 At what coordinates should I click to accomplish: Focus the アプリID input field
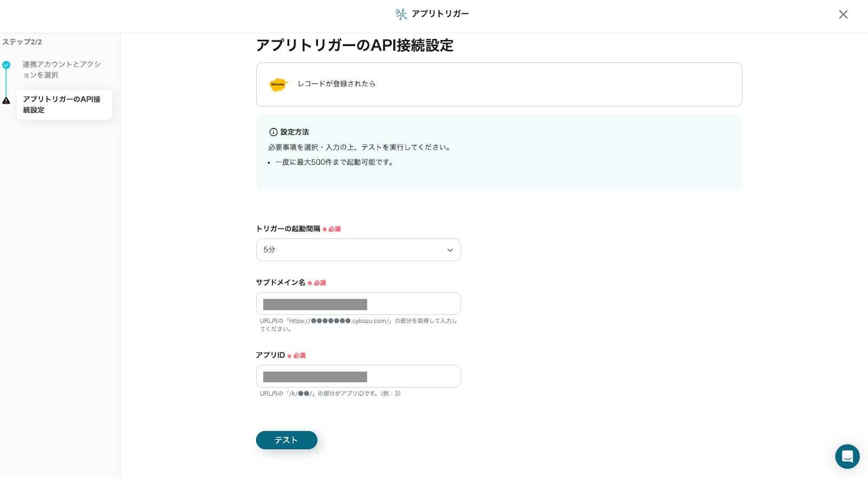(358, 377)
